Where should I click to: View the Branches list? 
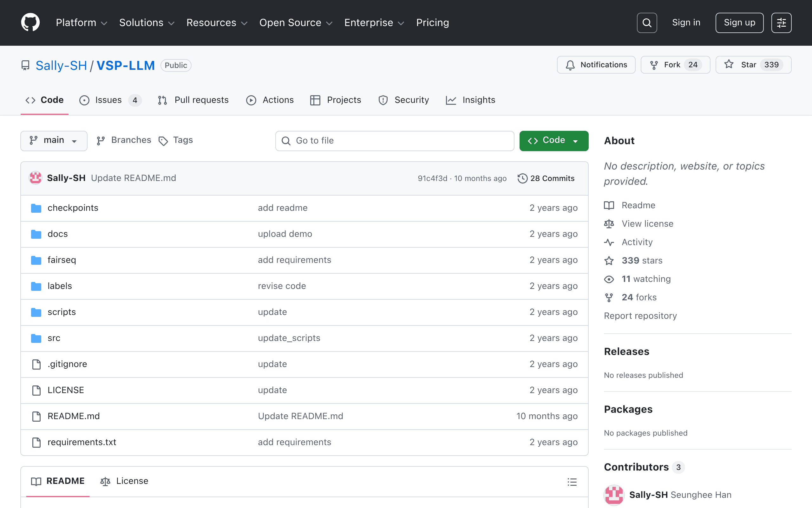pyautogui.click(x=124, y=140)
